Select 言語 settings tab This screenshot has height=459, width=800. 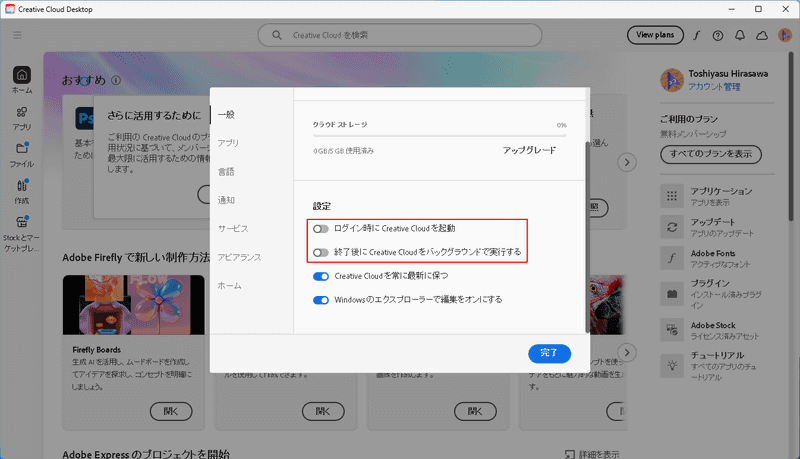point(227,172)
